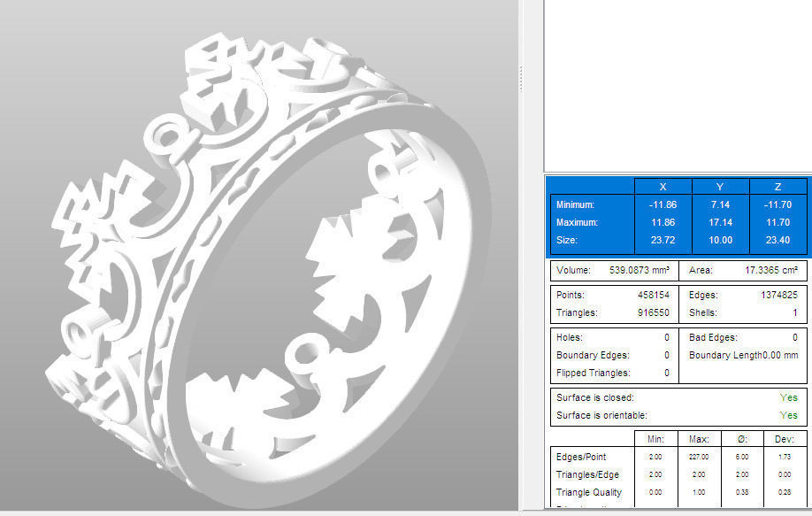Click the 'Edges/Point' row label

(x=581, y=457)
